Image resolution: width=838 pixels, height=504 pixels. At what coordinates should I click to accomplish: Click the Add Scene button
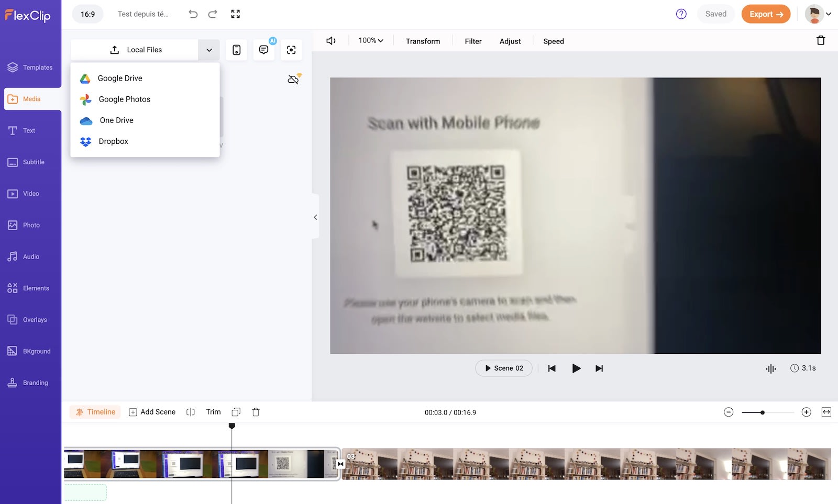[152, 412]
